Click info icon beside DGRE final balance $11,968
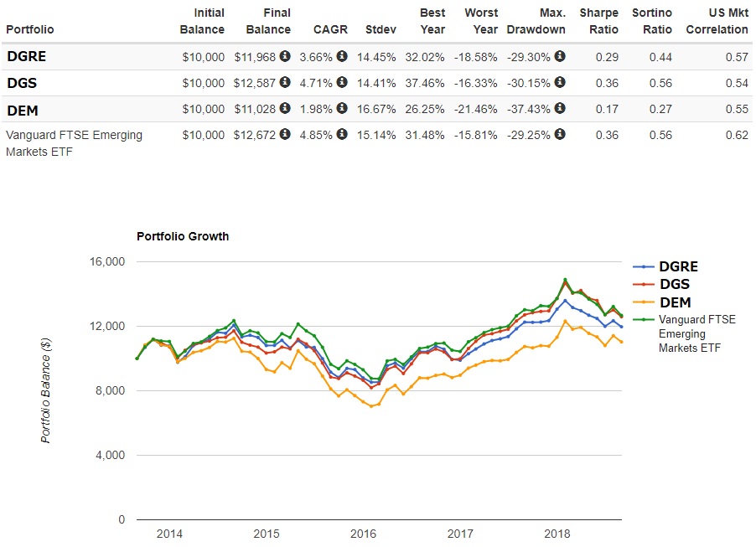The height and width of the screenshot is (547, 756). click(285, 57)
